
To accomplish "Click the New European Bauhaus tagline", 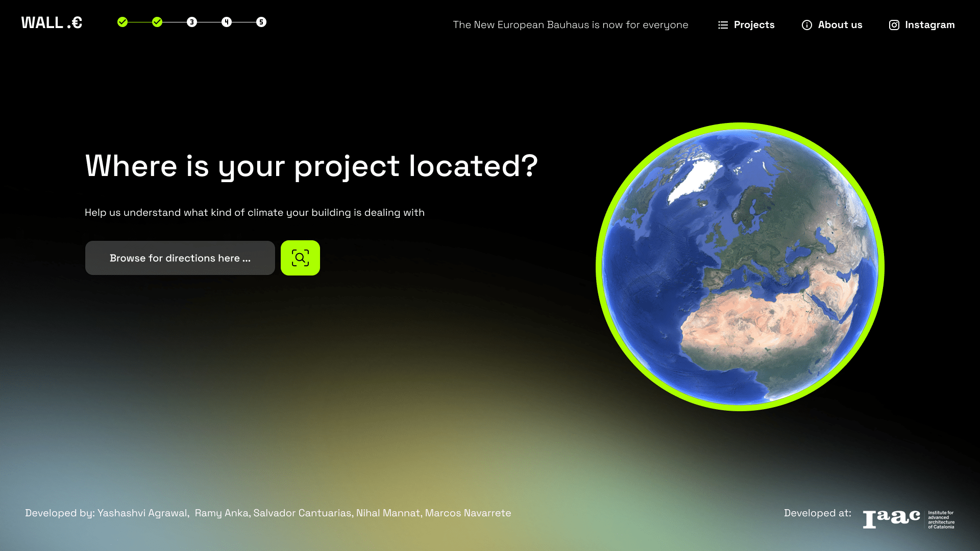I will (570, 25).
